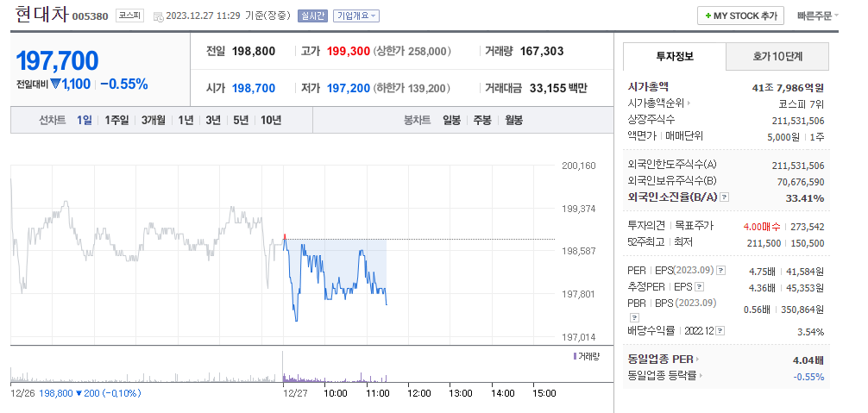Click 배당수익률 value 3.54%
This screenshot has width=868, height=413.
pyautogui.click(x=811, y=332)
